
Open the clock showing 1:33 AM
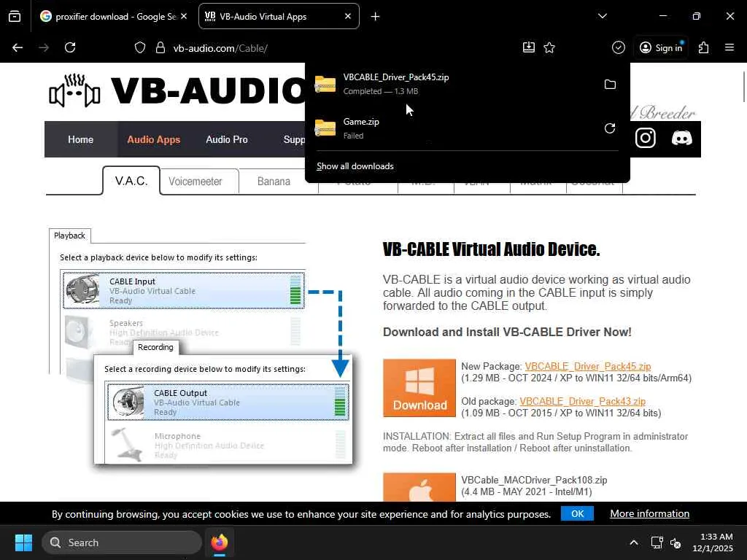click(x=712, y=542)
